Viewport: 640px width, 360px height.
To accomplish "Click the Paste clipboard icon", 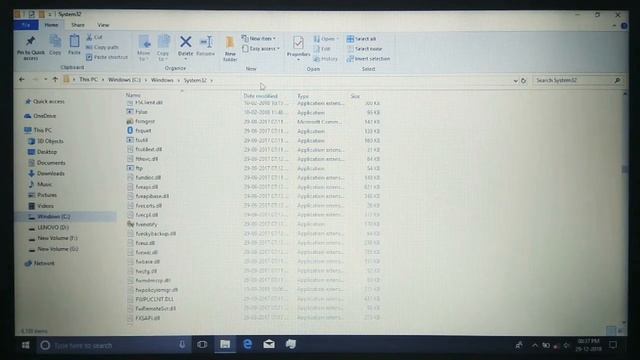I will (x=74, y=41).
